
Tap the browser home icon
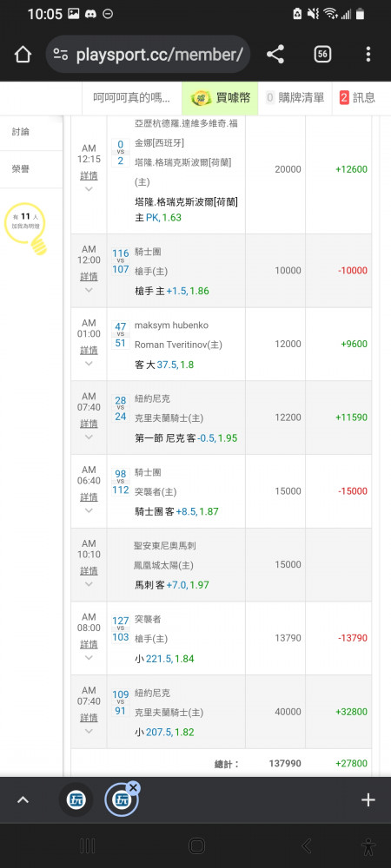click(x=22, y=54)
